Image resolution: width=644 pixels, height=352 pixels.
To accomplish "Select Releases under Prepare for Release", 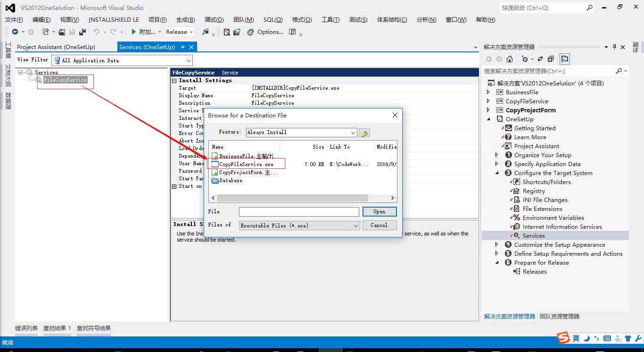I will (535, 272).
